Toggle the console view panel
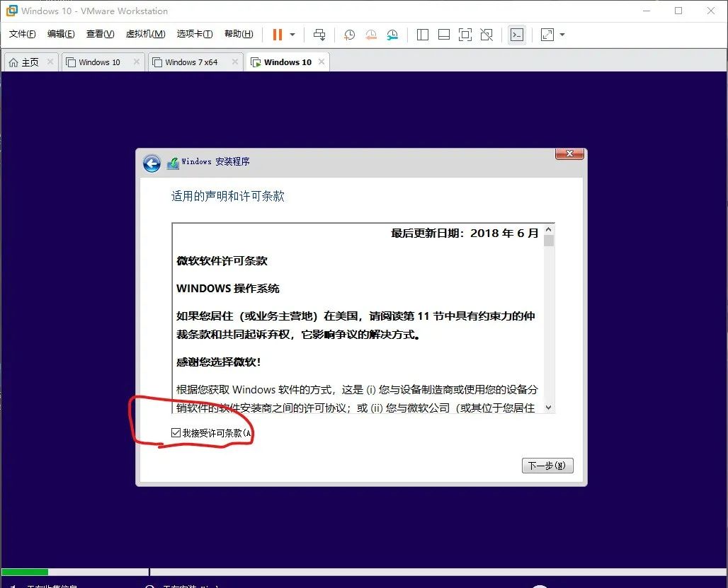The width and height of the screenshot is (728, 588). pos(516,34)
